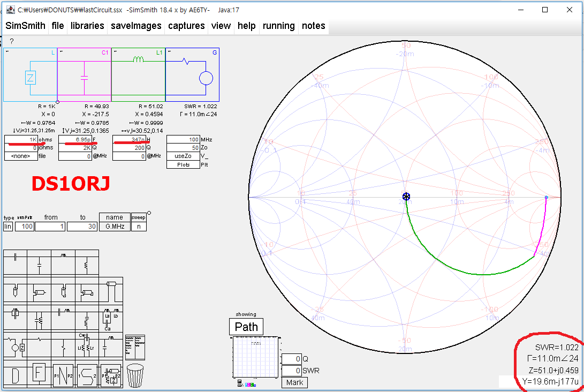
Task: Choose the S-parameter block component
Action: coord(87,374)
